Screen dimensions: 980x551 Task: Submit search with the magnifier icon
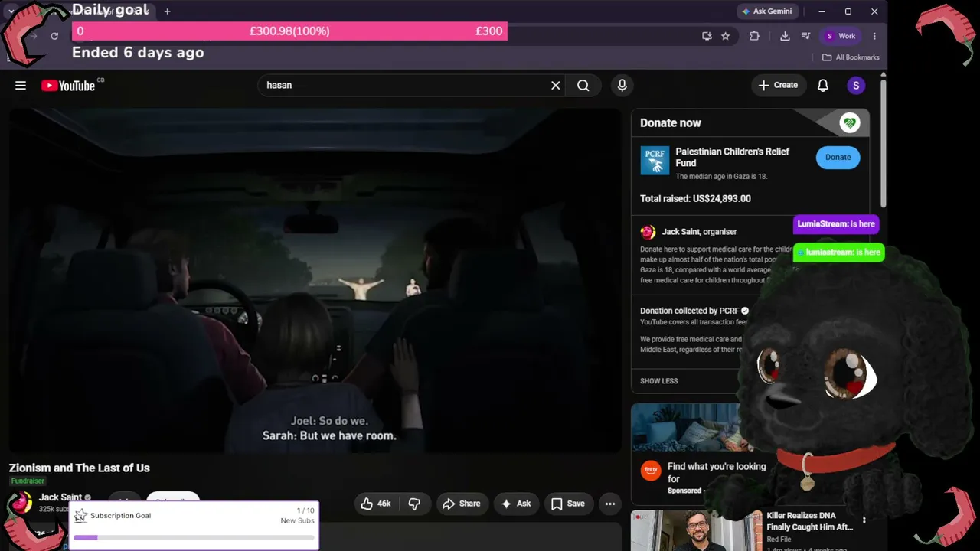[583, 86]
